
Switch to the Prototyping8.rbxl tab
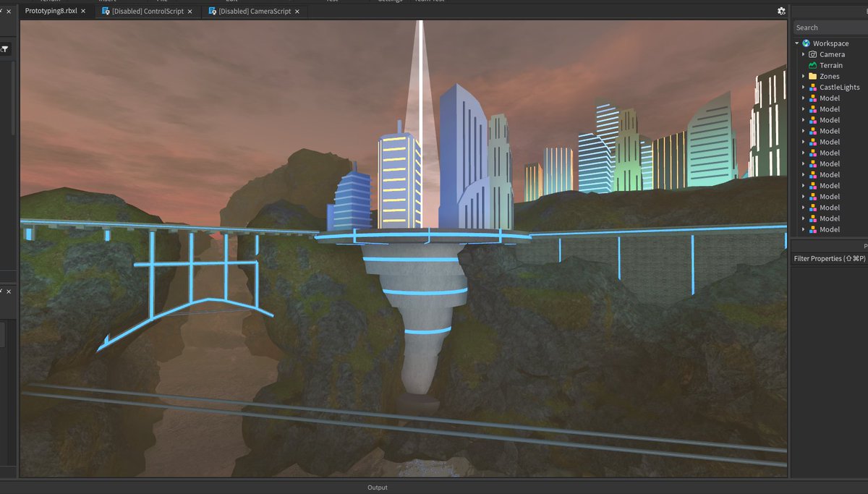pos(51,11)
